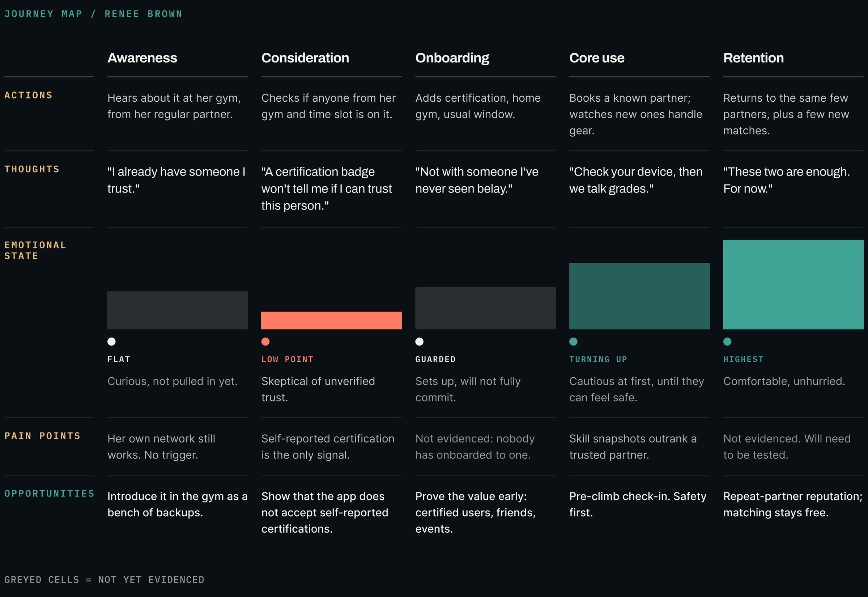Click the THOUGHTS row label

tap(32, 169)
